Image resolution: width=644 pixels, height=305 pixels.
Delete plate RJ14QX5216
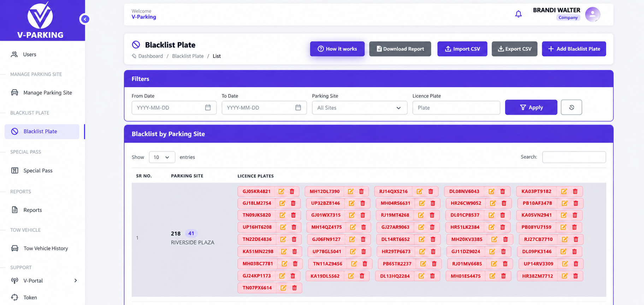431,192
